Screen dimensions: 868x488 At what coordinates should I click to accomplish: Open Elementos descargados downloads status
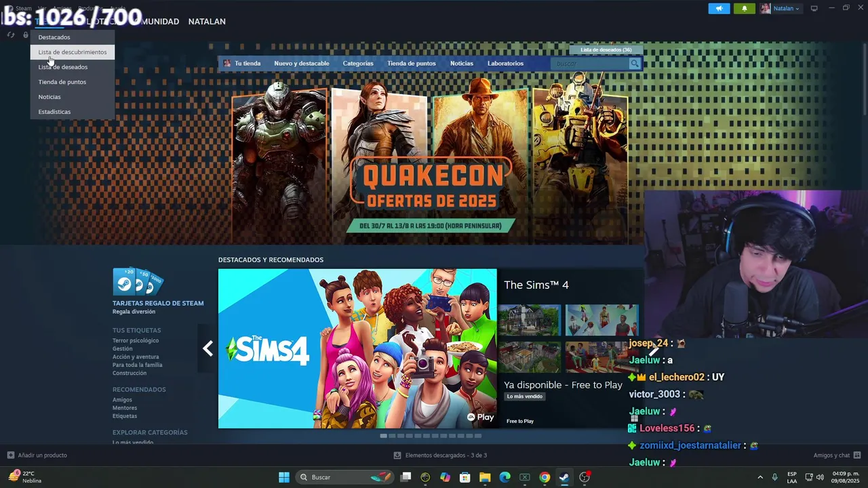point(441,455)
